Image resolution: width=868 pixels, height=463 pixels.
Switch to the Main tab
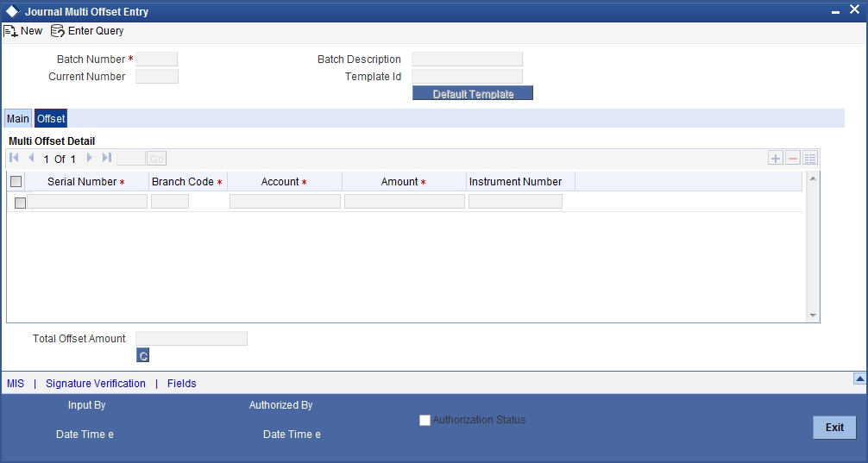click(18, 119)
